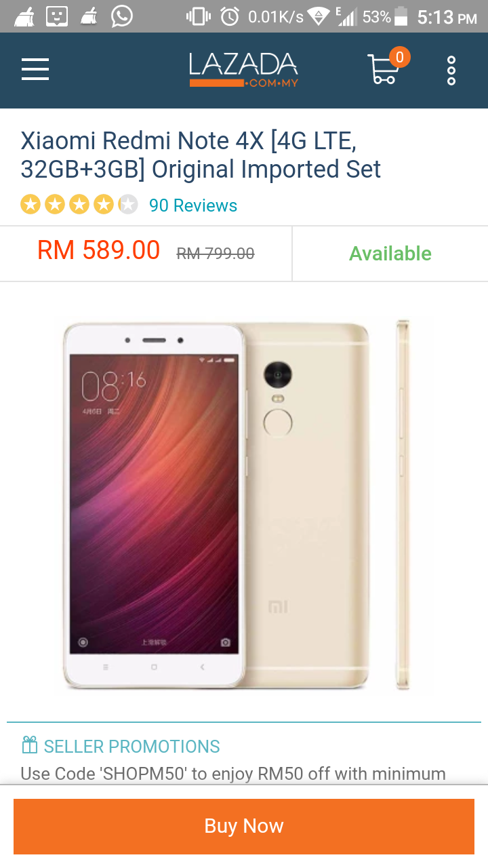Open the 90 Reviews link

coord(193,205)
